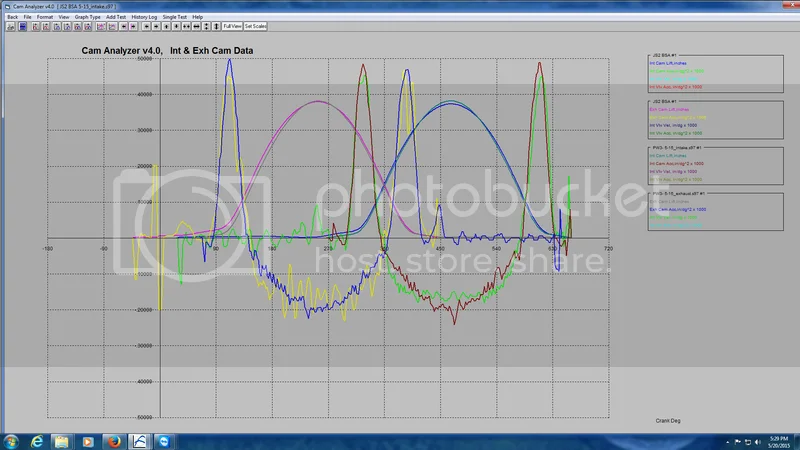Click the Cam Analyzer graph taskbar icon

[x=139, y=440]
